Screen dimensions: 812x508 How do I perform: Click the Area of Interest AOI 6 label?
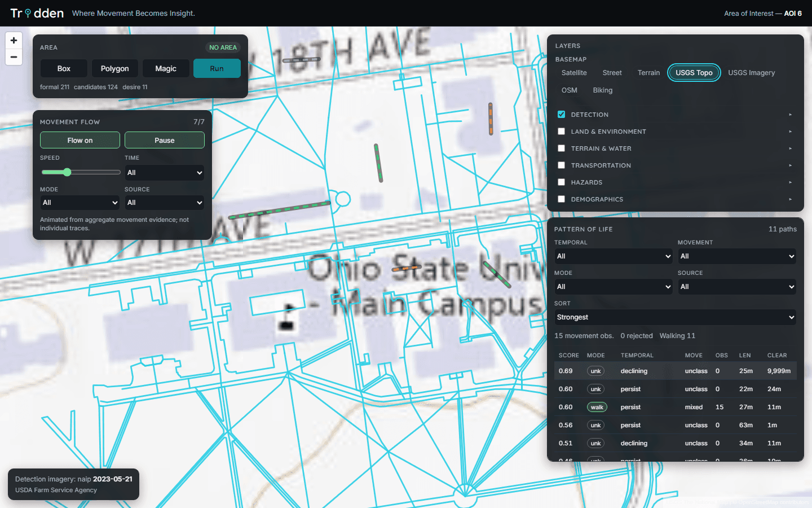click(x=763, y=13)
